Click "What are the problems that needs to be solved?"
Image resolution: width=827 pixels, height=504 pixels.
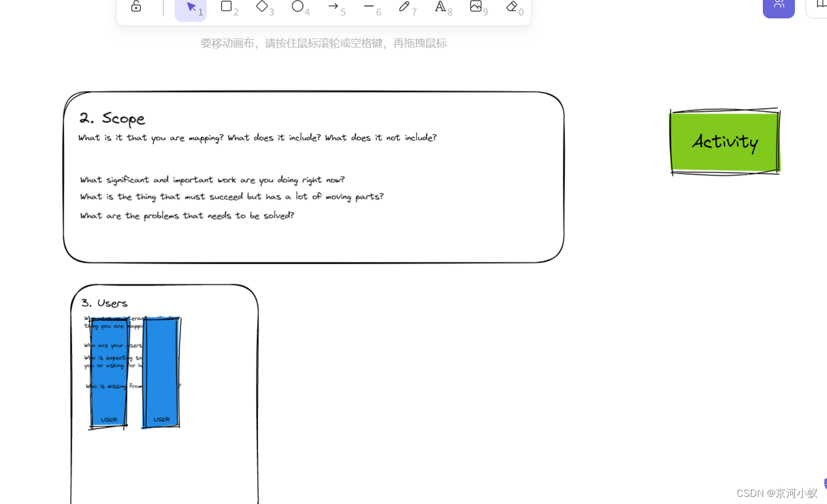187,215
